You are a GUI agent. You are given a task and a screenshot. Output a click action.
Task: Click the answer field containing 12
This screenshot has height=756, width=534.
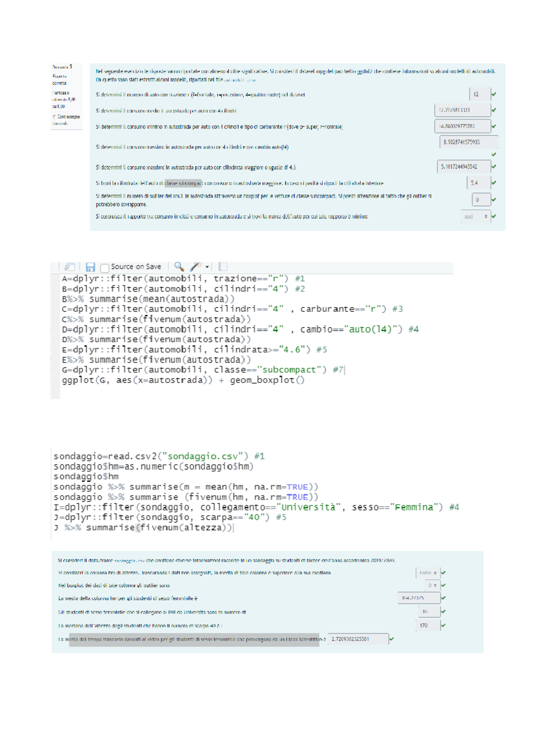click(480, 94)
